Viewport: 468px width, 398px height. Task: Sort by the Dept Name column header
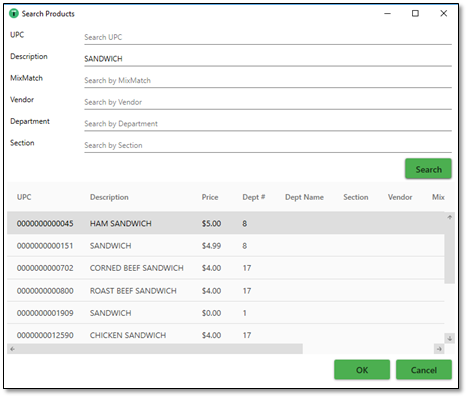pos(304,197)
